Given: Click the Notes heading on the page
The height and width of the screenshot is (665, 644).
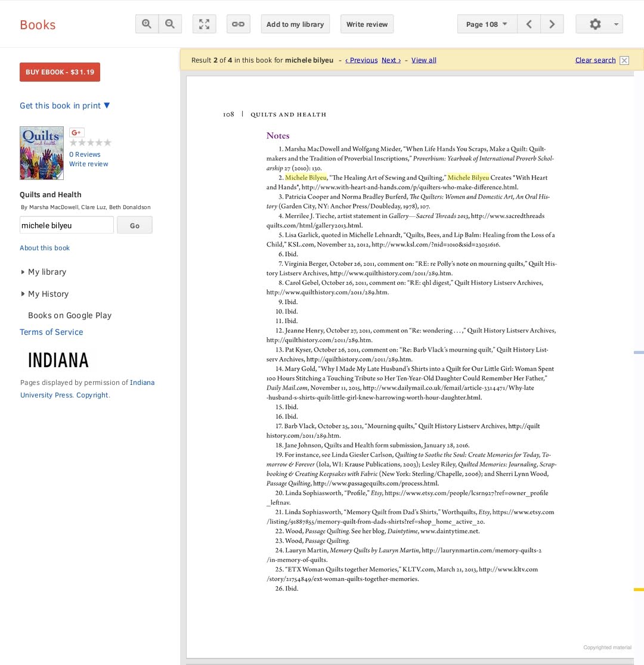Looking at the screenshot, I should pyautogui.click(x=278, y=136).
